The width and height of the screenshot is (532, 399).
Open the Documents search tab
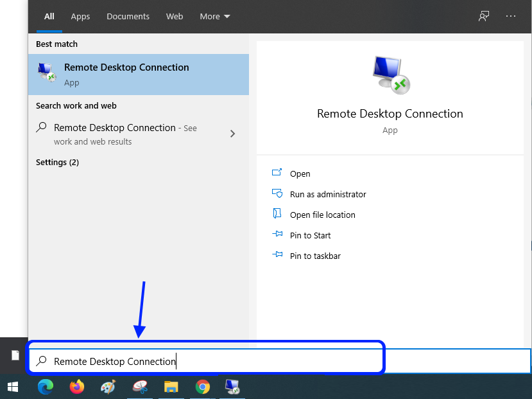[128, 16]
